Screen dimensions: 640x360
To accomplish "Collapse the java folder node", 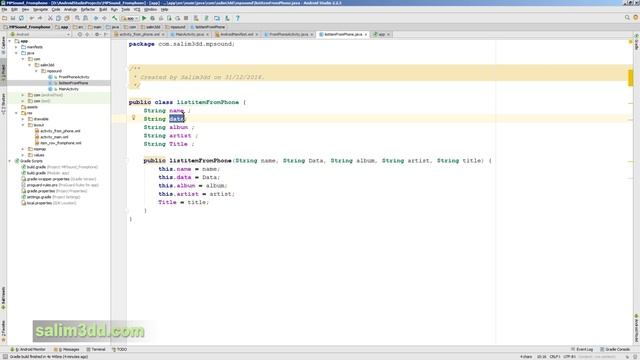I will (17, 53).
